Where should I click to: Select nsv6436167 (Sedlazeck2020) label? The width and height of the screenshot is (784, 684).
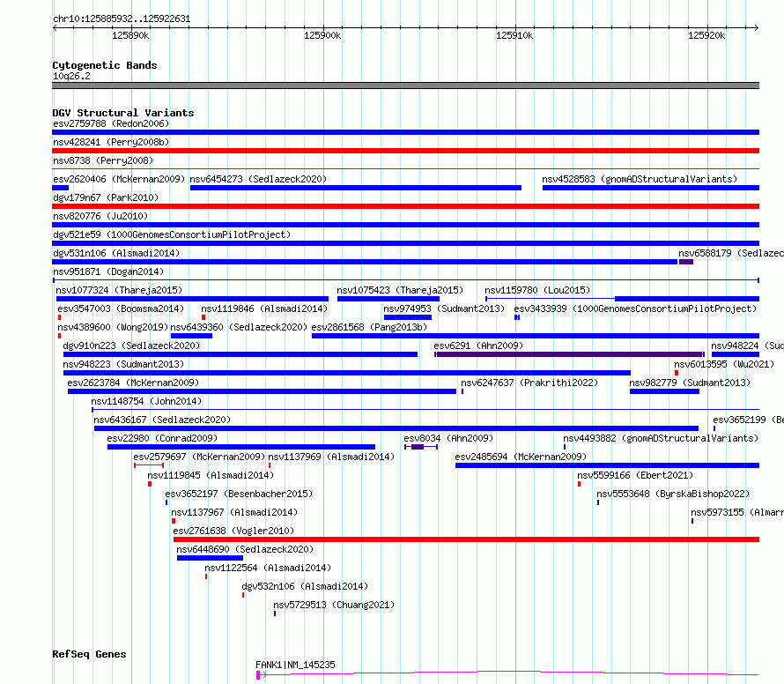point(162,420)
